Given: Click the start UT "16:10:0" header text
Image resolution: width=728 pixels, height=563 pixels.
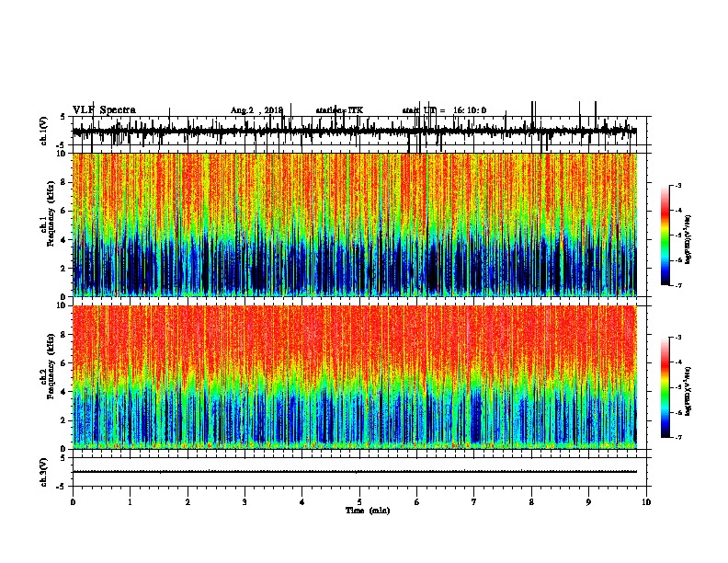Looking at the screenshot, I should click(x=470, y=110).
